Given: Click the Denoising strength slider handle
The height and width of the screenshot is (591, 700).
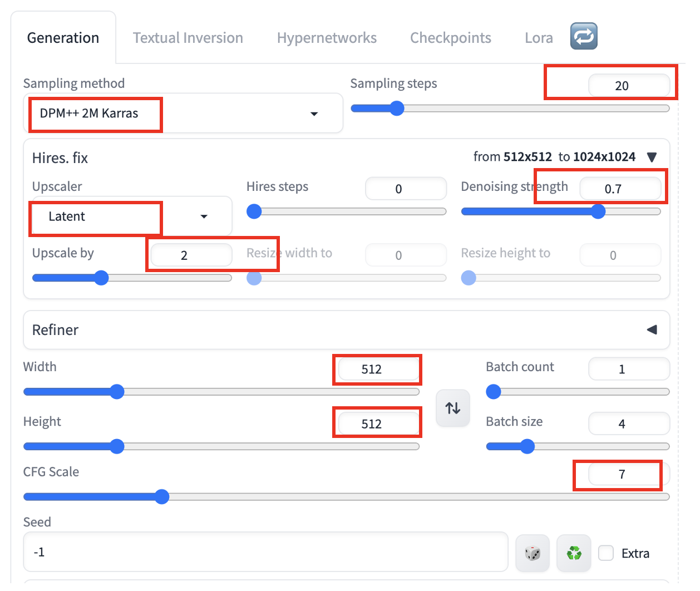Looking at the screenshot, I should click(598, 211).
